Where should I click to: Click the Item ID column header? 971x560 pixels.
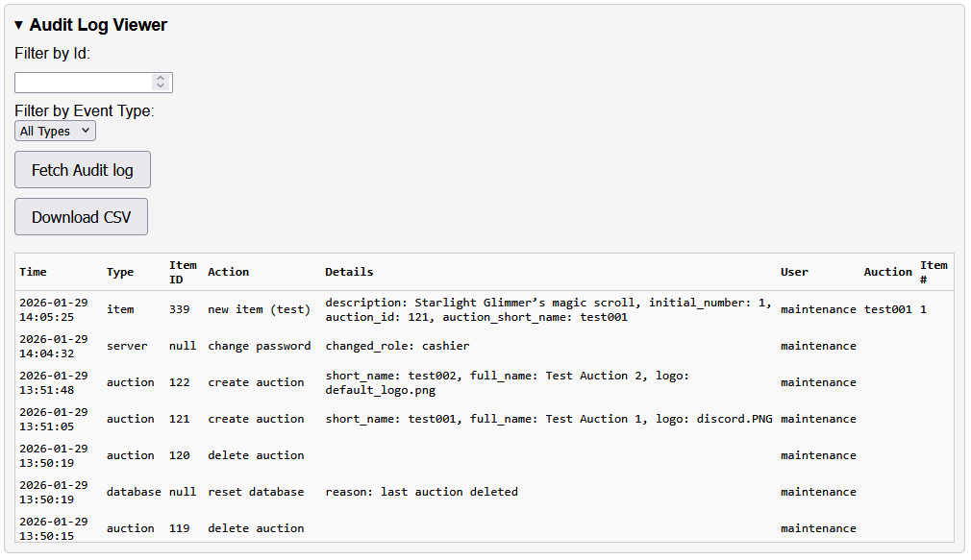click(182, 271)
